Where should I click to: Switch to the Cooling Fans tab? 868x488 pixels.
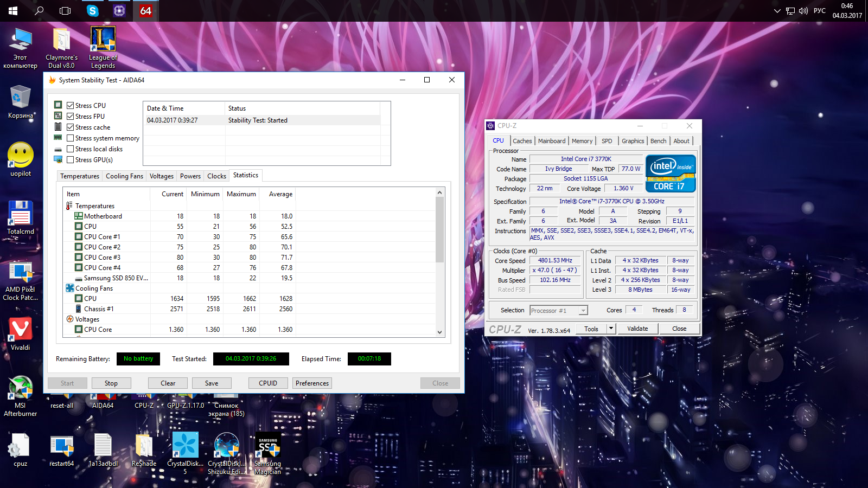pyautogui.click(x=124, y=176)
